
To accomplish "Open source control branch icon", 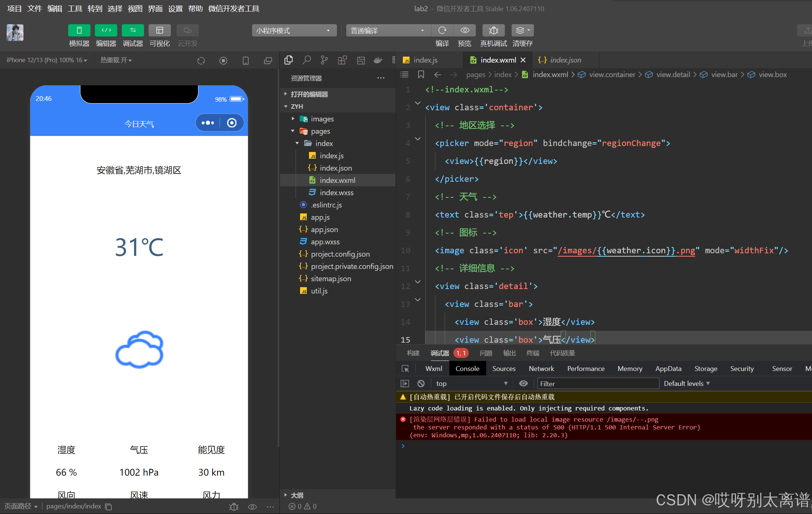I will point(324,60).
